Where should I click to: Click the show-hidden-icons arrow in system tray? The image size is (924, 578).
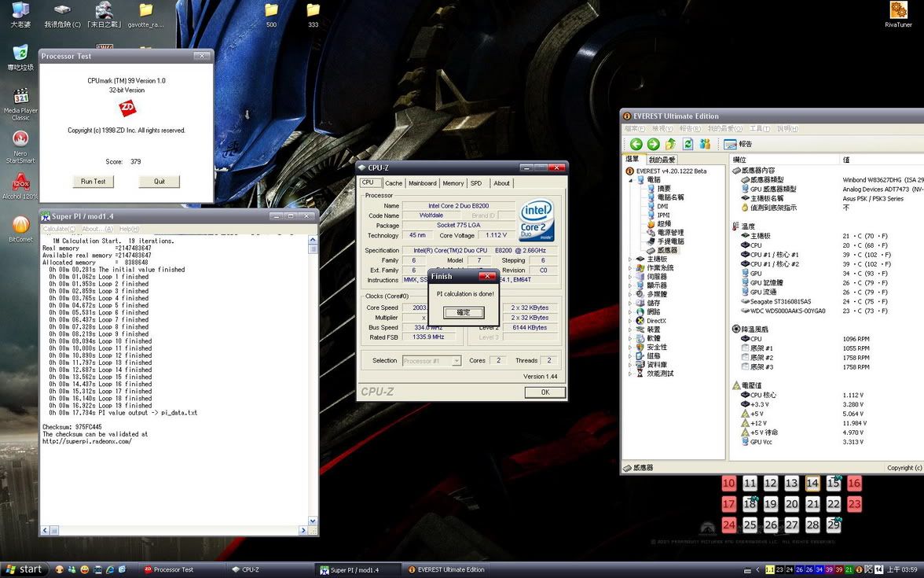click(x=757, y=569)
